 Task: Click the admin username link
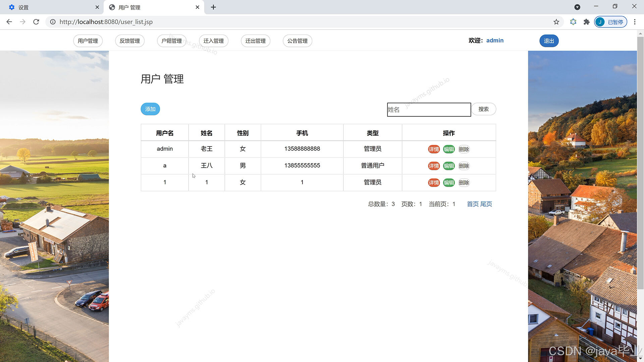click(495, 41)
